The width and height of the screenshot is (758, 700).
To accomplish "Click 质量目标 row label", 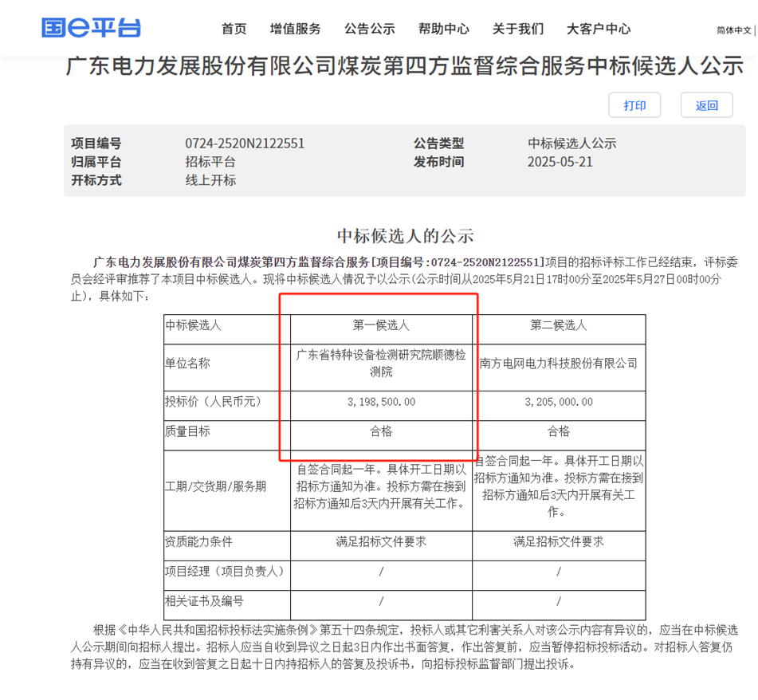I will click(x=187, y=431).
